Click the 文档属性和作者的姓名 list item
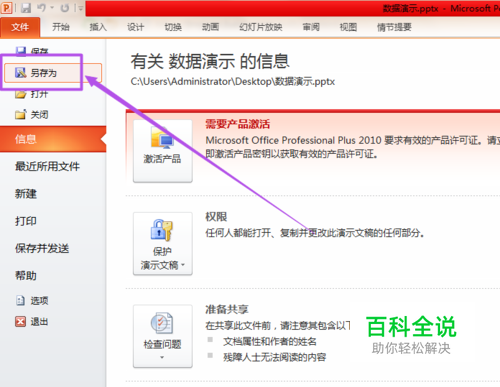500x387 pixels. (x=270, y=341)
